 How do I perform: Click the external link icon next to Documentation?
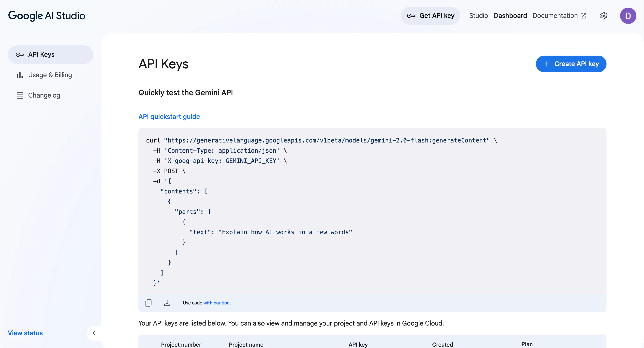(584, 16)
